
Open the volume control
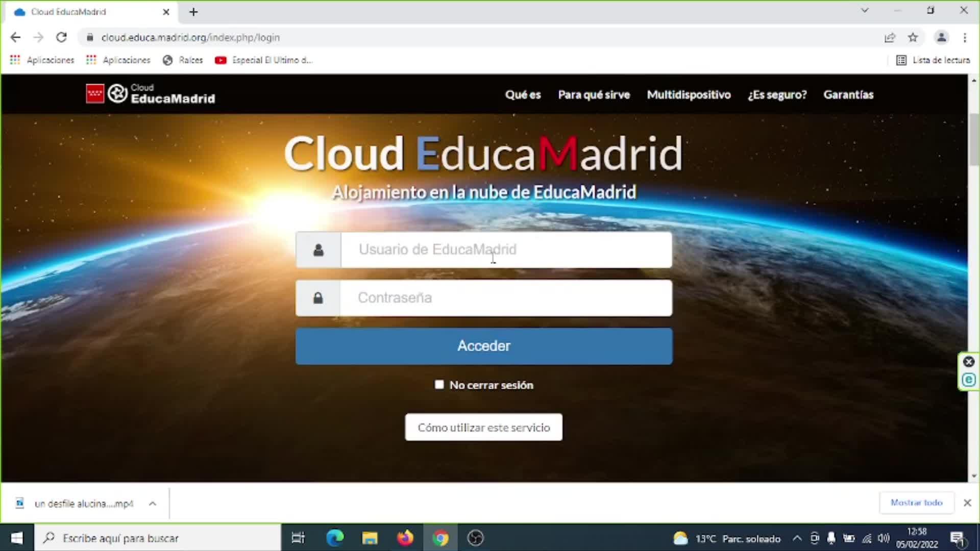tap(884, 538)
